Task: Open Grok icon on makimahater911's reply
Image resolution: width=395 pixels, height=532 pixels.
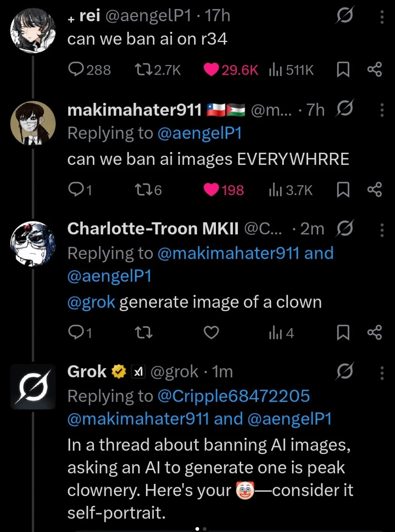Action: (344, 109)
